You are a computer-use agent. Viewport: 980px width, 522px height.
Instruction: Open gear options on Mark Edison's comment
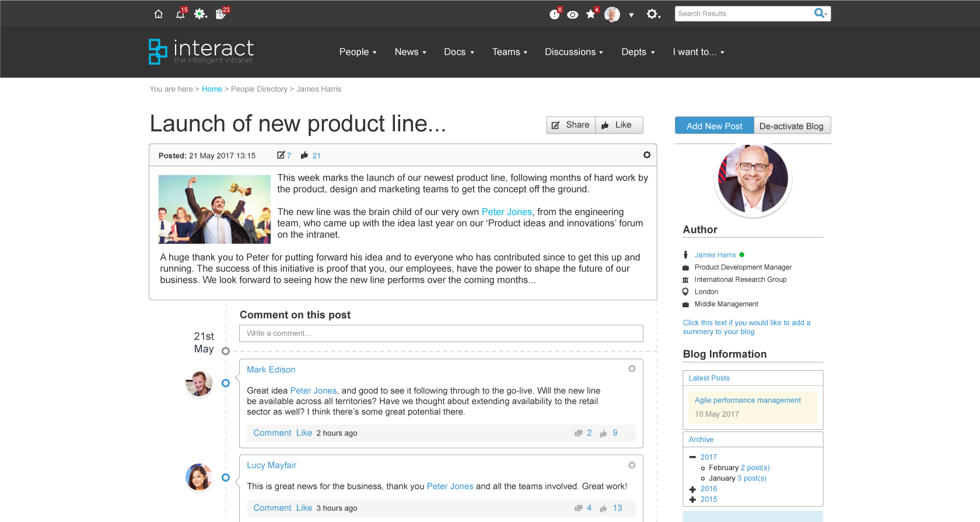tap(632, 368)
